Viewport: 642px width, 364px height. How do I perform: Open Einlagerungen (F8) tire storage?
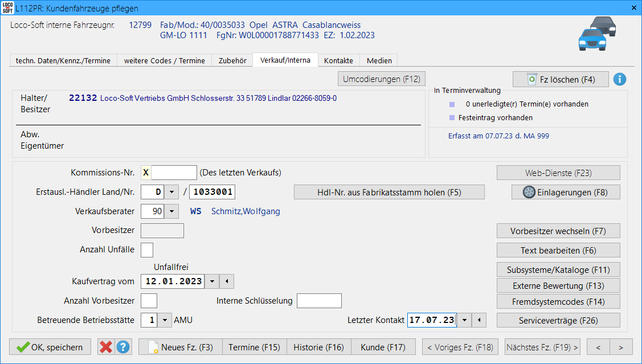tap(558, 193)
